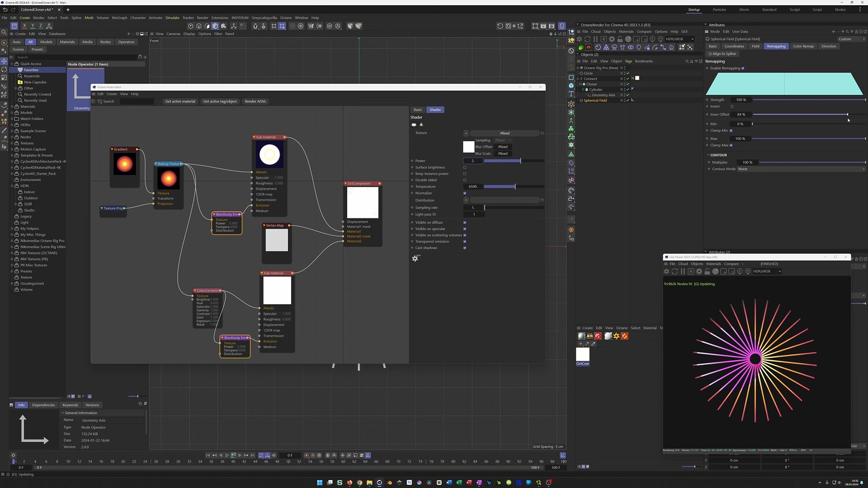This screenshot has height=488, width=868.
Task: Collapse the CONTOUR section
Action: (708, 155)
